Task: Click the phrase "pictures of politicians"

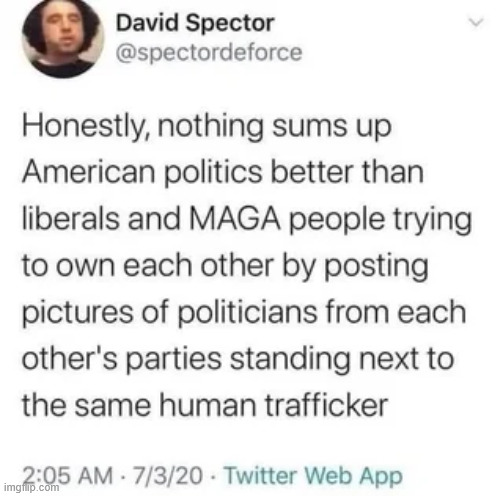Action: (170, 314)
